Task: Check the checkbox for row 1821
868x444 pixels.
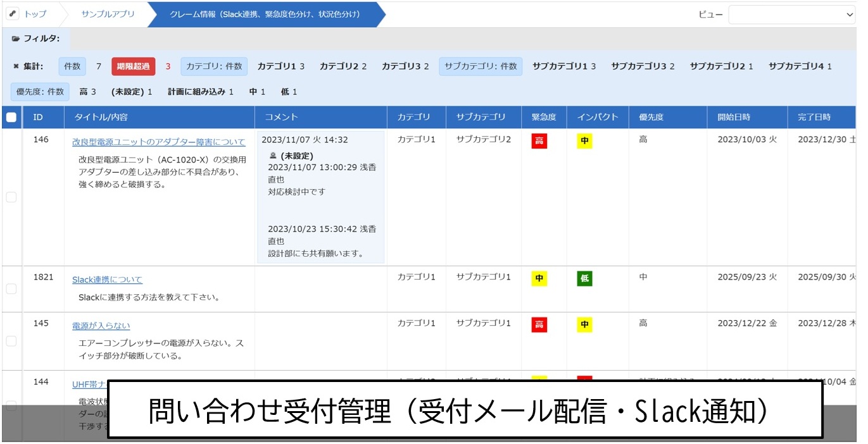Action: click(x=11, y=289)
